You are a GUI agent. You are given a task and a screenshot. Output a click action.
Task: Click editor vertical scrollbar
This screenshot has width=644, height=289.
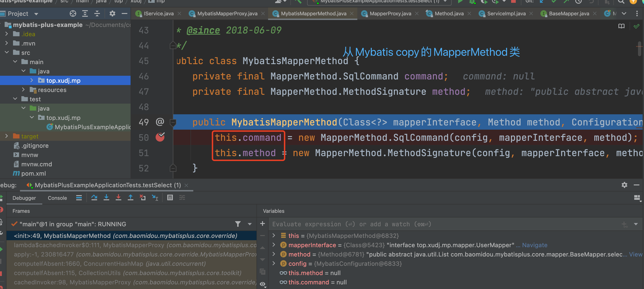[639, 49]
